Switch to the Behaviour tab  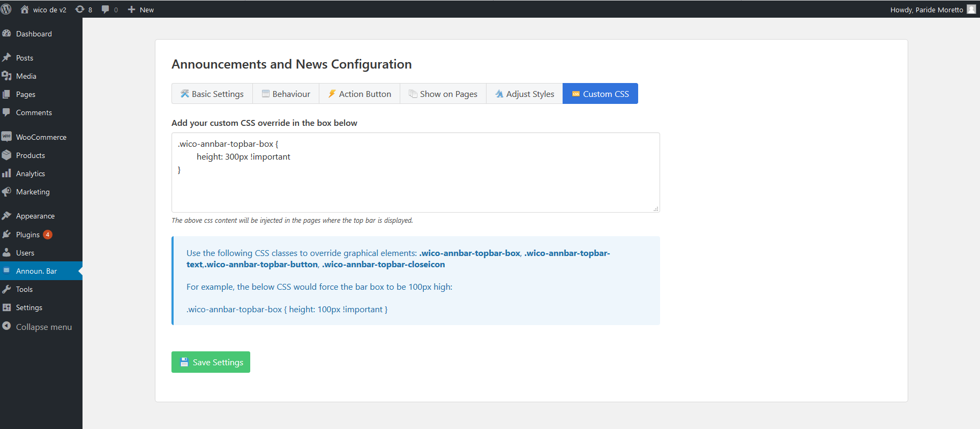coord(286,94)
